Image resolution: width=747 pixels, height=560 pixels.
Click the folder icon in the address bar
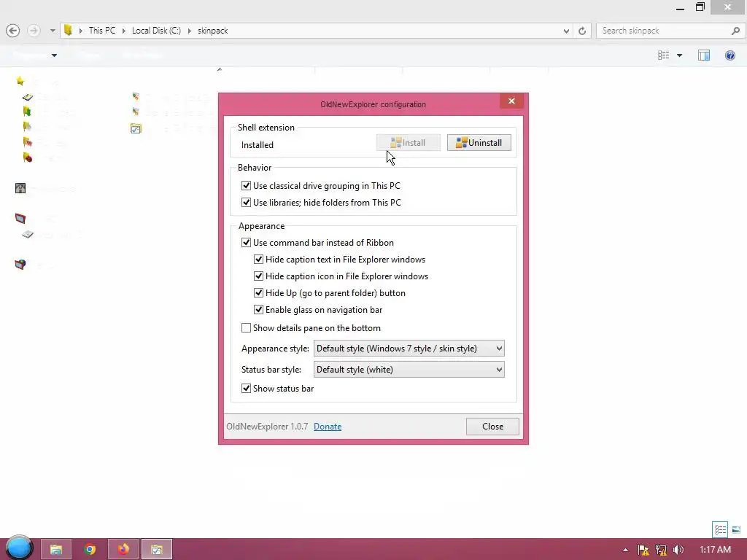pyautogui.click(x=68, y=31)
